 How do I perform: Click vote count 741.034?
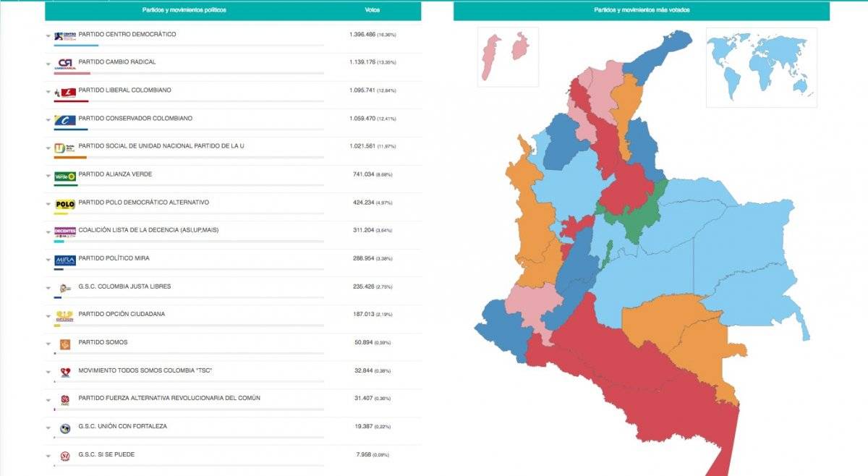tap(364, 174)
